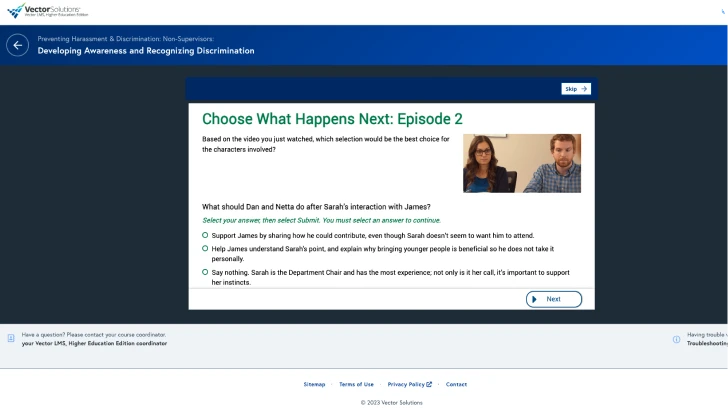Click the question document icon in footer
728x408 pixels.
11,339
